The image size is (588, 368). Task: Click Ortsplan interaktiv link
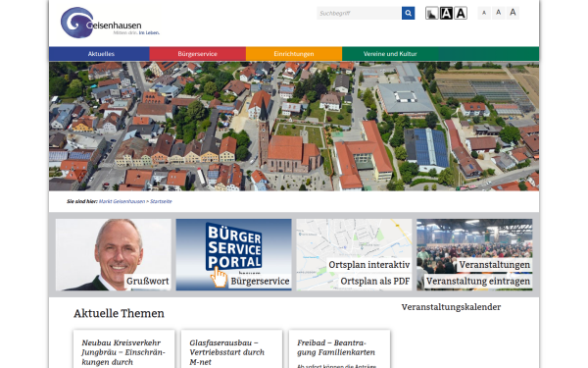369,265
